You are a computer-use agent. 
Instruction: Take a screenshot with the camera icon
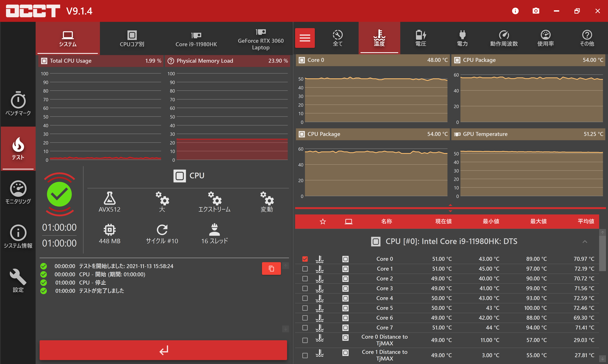coord(536,11)
